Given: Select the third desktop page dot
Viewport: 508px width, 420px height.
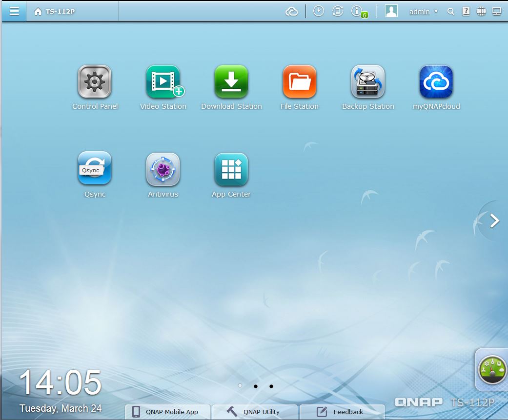Looking at the screenshot, I should tap(271, 386).
